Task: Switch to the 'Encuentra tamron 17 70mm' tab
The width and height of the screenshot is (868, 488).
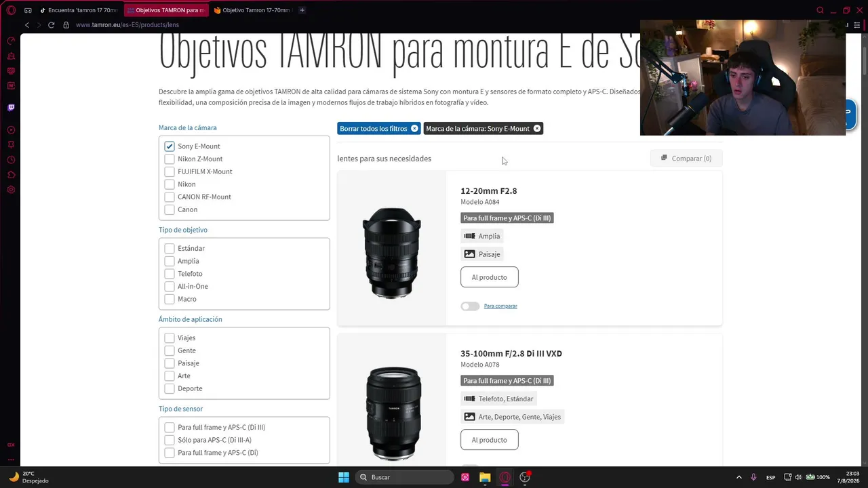Action: pos(79,10)
